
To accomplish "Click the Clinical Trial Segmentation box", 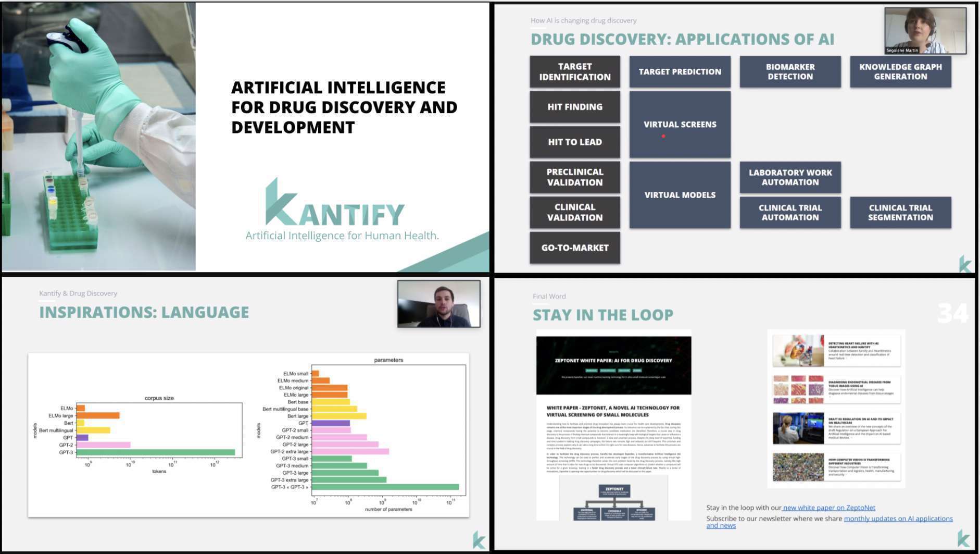I will pyautogui.click(x=900, y=212).
